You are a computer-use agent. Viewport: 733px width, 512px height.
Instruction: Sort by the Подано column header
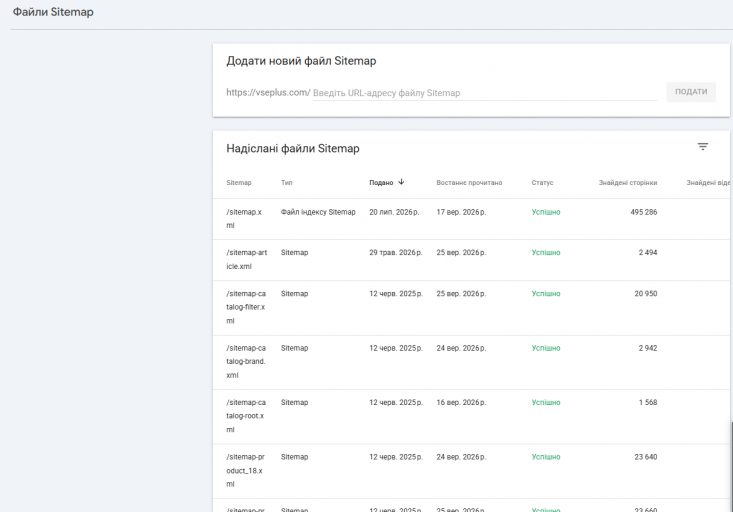[381, 183]
